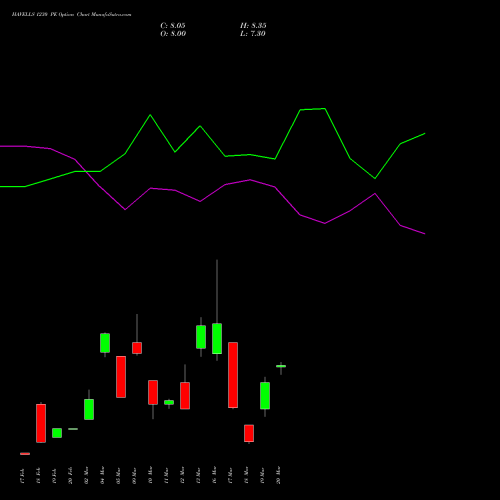
Task: Click the HAVELLS PE Options chart title
Action: 71,14
